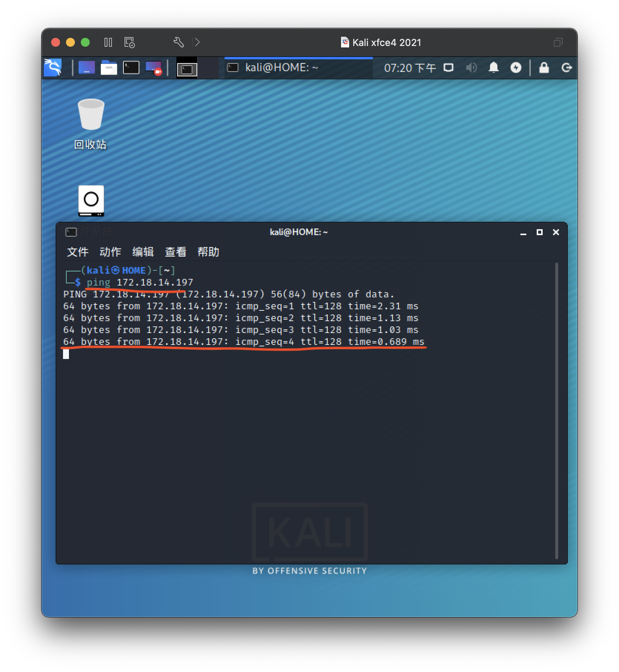
Task: Open the 查看 menu in terminal
Action: [175, 252]
